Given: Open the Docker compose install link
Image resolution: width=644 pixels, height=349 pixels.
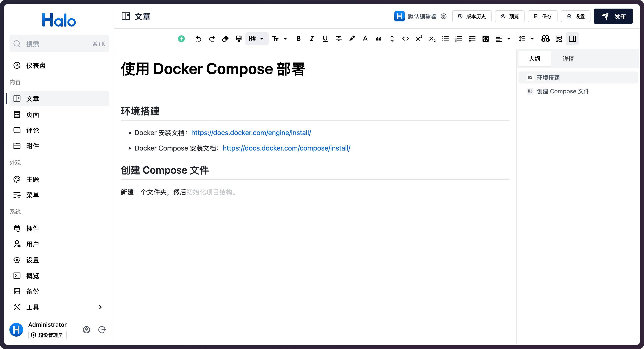Looking at the screenshot, I should [286, 148].
